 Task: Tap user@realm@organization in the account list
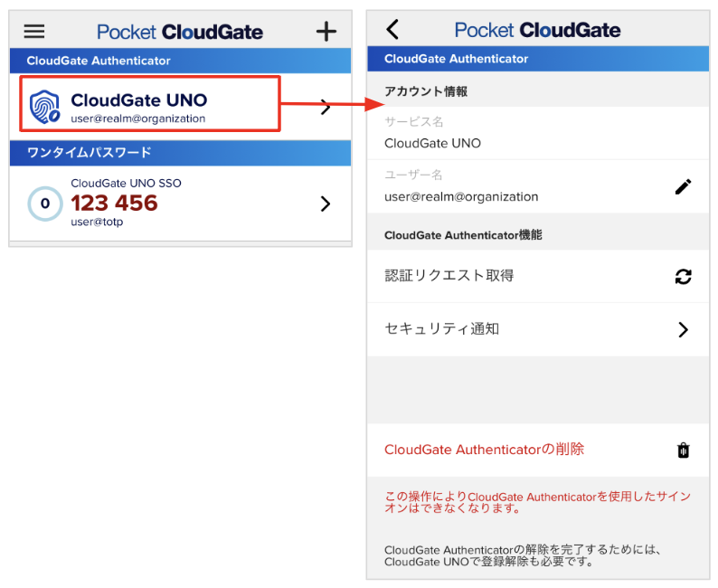[137, 119]
